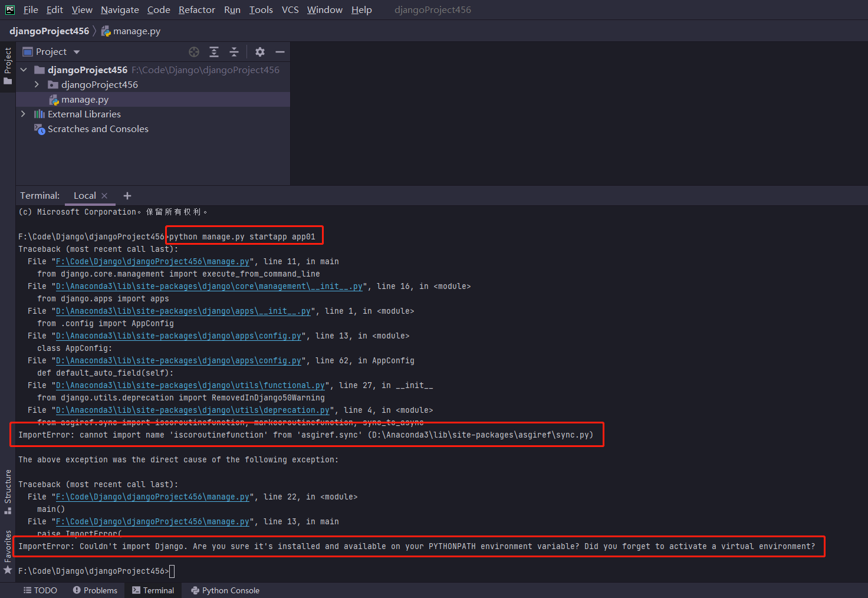868x598 pixels.
Task: Expand the inner djangoProject456 package folder
Action: (x=37, y=84)
